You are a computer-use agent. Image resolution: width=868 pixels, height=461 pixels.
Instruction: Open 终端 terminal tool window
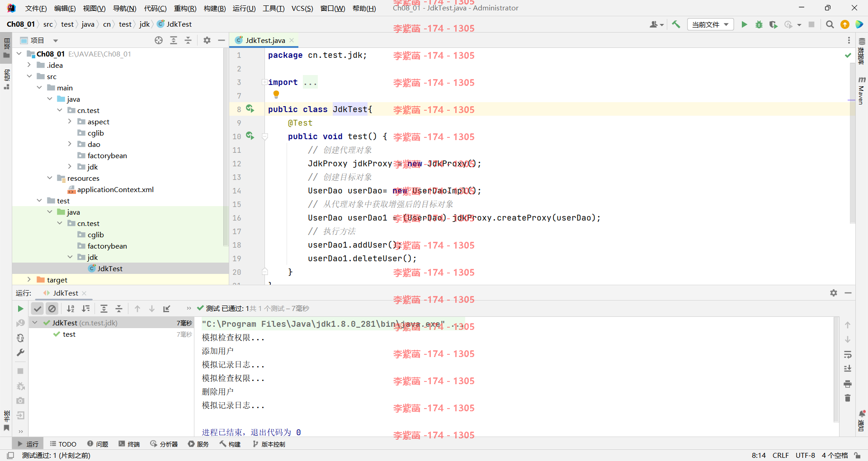point(129,444)
